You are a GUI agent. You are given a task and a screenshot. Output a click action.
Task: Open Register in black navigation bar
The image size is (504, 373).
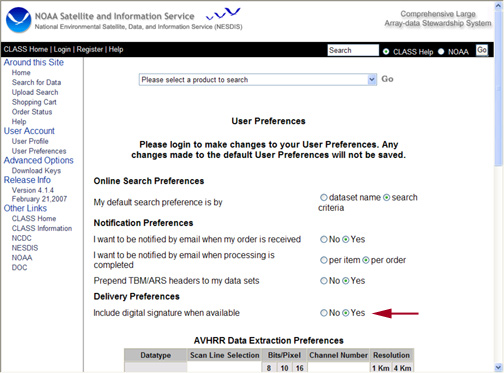(90, 49)
